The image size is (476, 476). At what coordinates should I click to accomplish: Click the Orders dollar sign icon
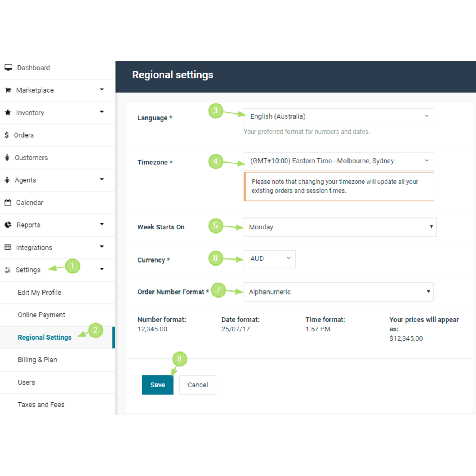click(7, 135)
